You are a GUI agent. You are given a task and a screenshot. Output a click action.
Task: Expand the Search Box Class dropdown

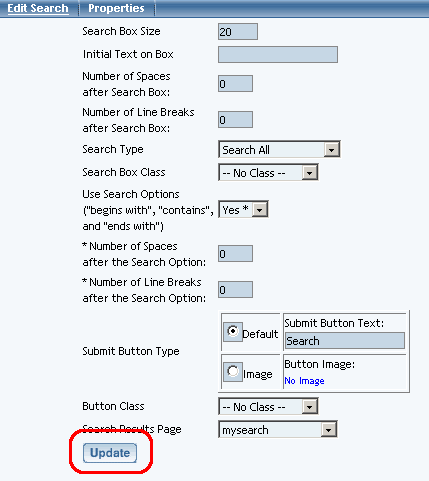pyautogui.click(x=268, y=173)
